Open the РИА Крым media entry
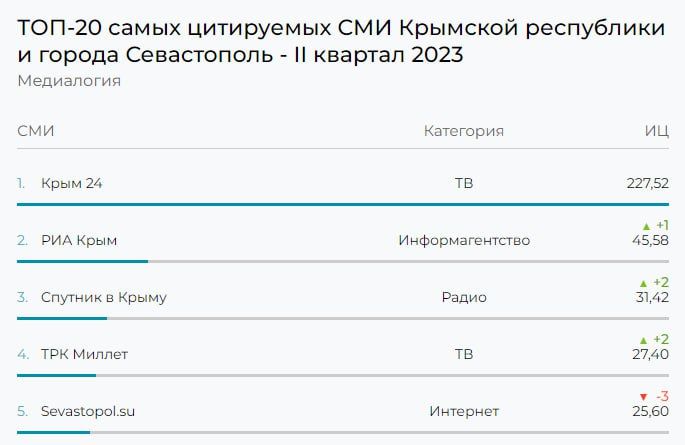 click(x=79, y=240)
